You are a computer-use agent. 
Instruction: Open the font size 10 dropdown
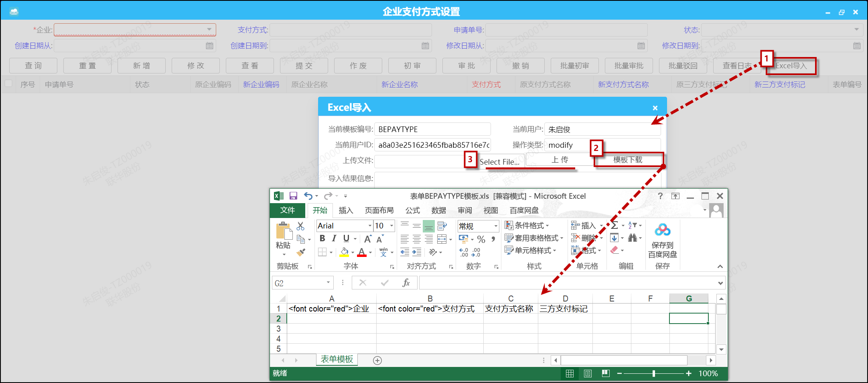(392, 226)
